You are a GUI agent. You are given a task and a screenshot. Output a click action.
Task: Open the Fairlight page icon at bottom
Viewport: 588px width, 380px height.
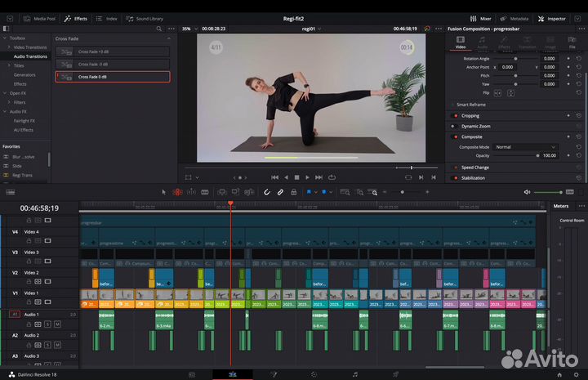pyautogui.click(x=354, y=374)
